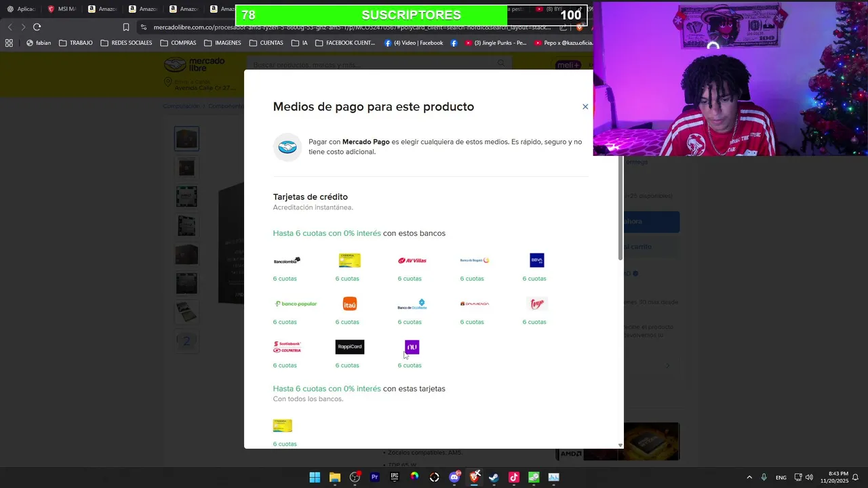The width and height of the screenshot is (868, 488).
Task: Select the Banco Popular logo
Action: click(296, 304)
